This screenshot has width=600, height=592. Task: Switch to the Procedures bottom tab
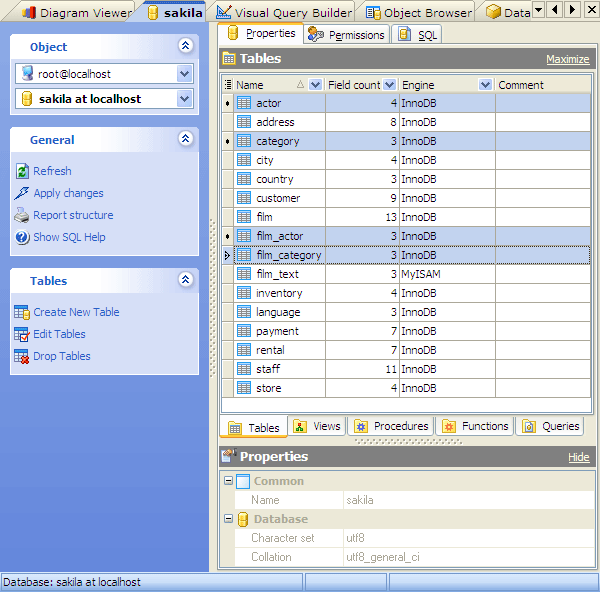pos(391,426)
